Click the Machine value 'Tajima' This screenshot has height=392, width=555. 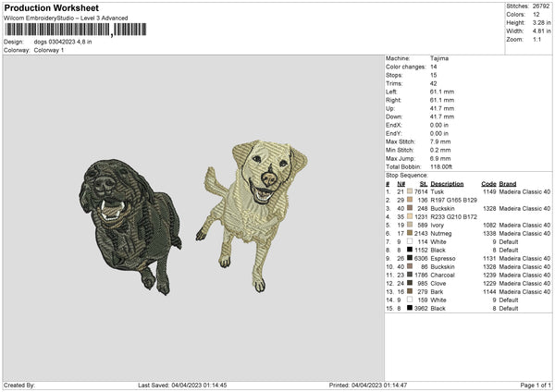point(439,58)
